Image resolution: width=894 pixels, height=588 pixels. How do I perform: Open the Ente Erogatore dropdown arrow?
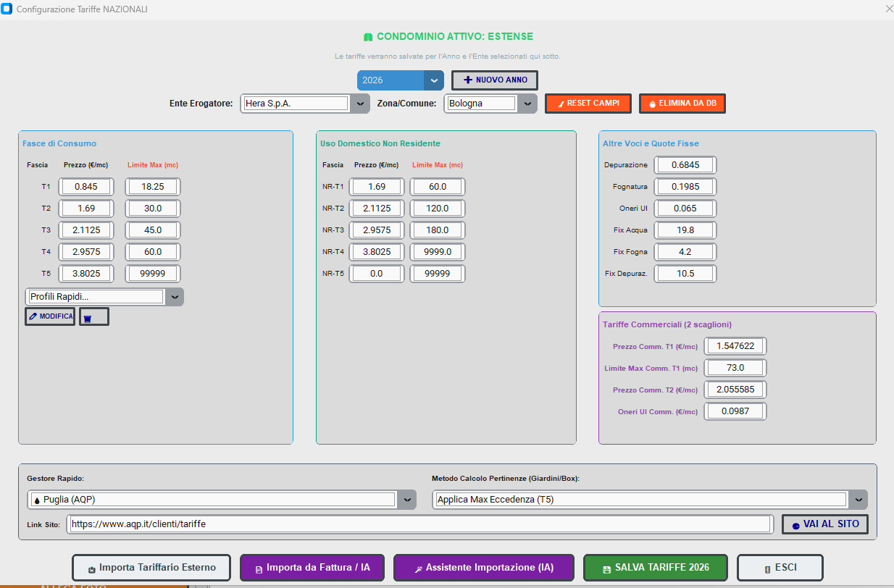click(361, 104)
